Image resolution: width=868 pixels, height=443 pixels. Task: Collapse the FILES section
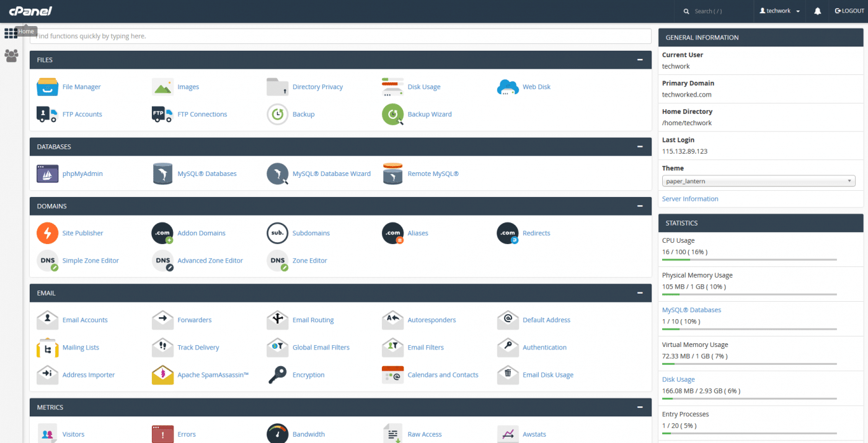pyautogui.click(x=639, y=59)
